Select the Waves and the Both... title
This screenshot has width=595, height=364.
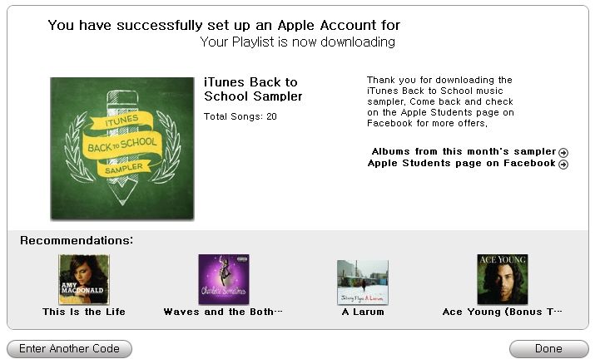point(223,312)
